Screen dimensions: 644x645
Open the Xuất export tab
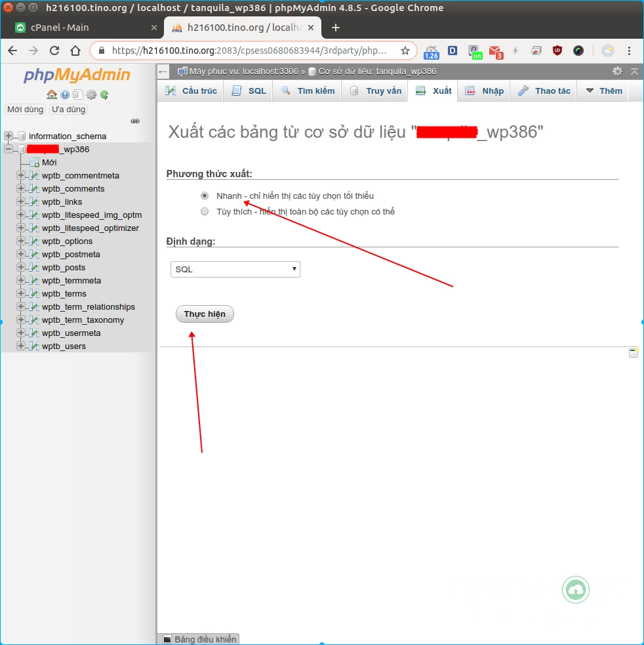(x=433, y=91)
